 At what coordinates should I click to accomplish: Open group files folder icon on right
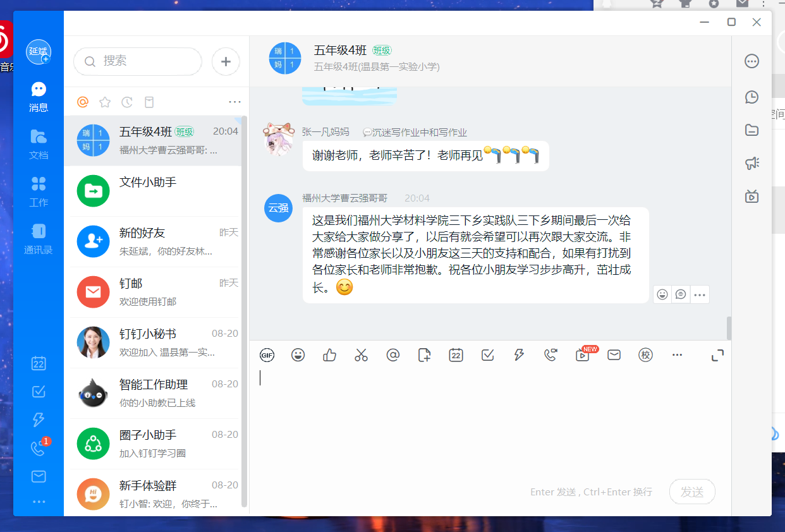[752, 130]
